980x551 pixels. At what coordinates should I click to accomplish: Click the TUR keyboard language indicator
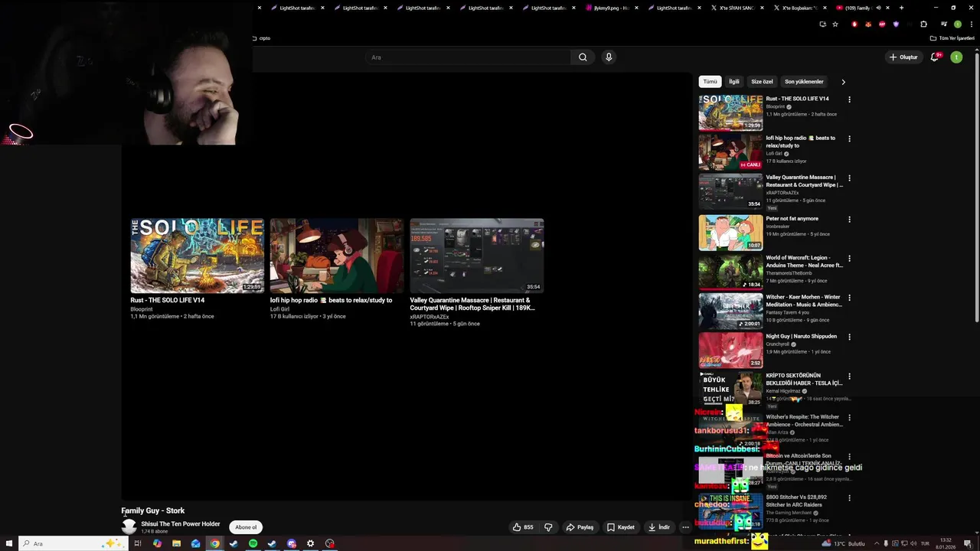coord(925,543)
